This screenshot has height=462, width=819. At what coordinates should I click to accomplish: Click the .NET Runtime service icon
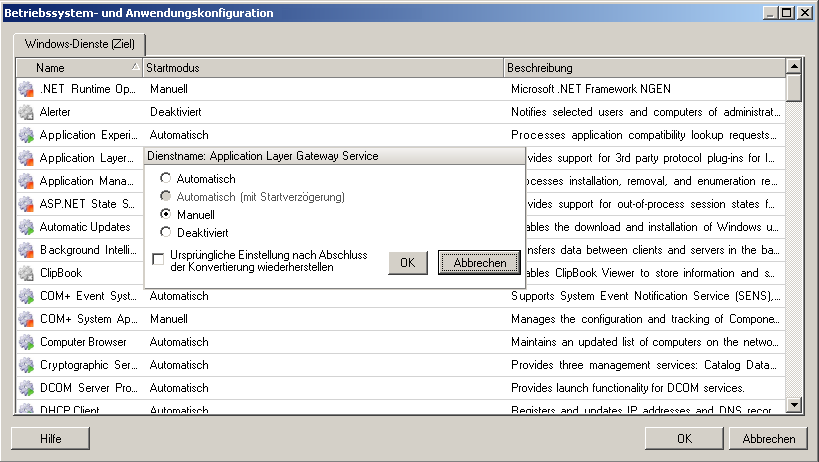(x=26, y=89)
